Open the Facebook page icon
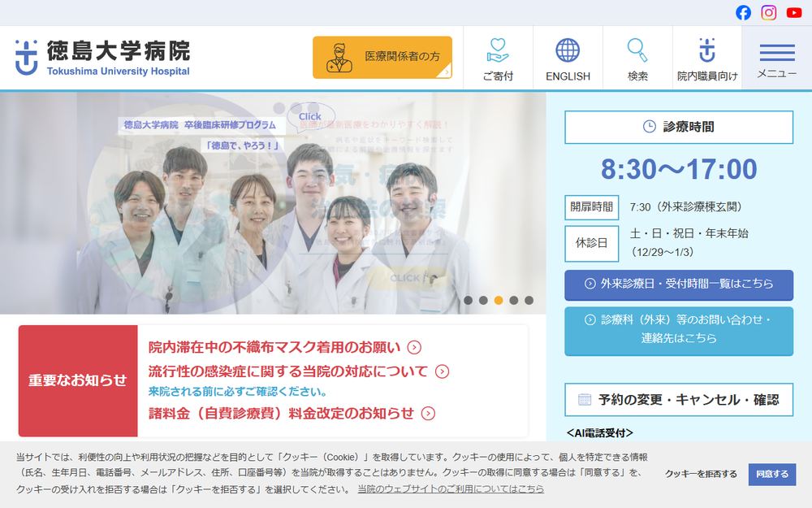 743,12
